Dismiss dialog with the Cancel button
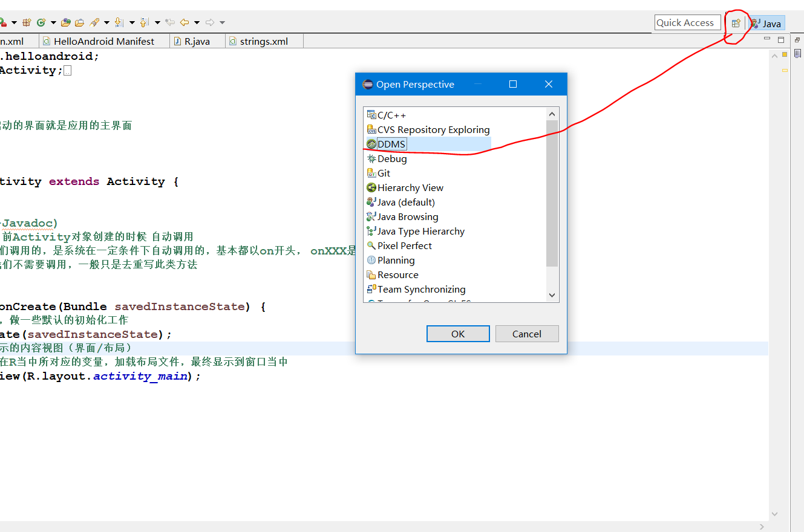804x532 pixels. click(527, 334)
